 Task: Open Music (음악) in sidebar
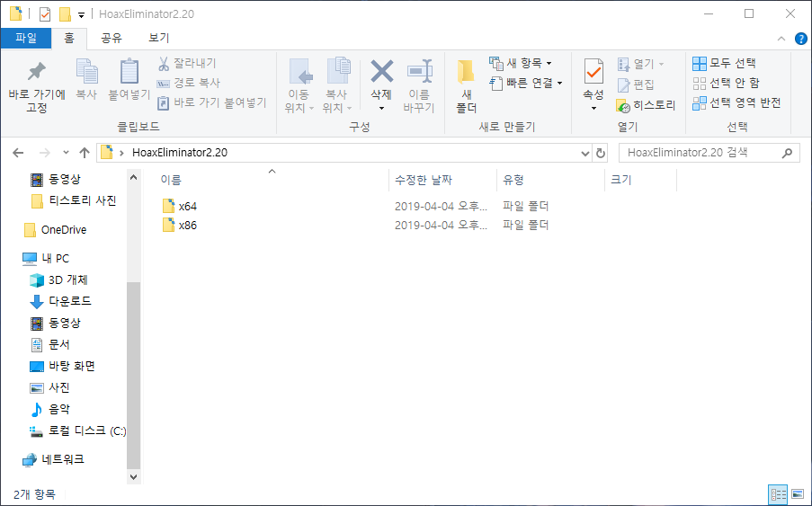49,409
